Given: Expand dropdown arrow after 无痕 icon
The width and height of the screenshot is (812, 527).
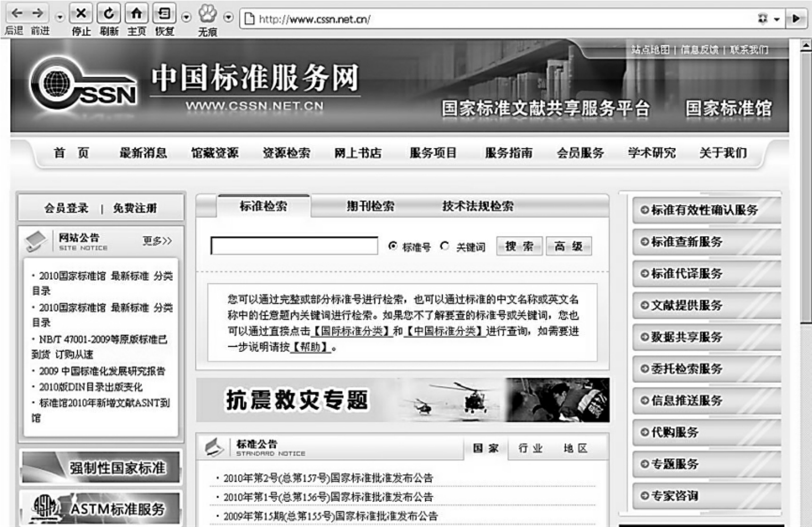Looking at the screenshot, I should [228, 18].
